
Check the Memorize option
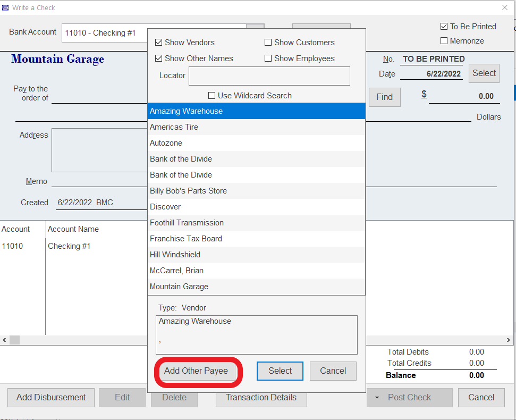click(444, 41)
